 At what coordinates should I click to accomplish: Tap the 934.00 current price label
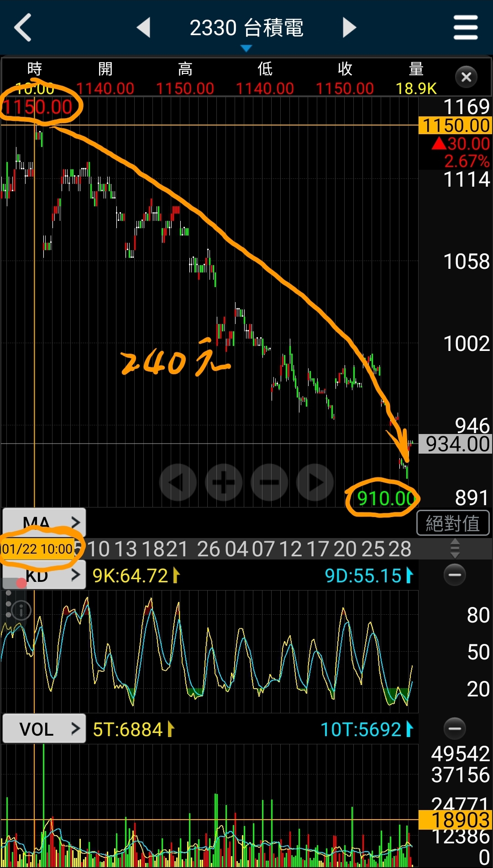pyautogui.click(x=456, y=444)
